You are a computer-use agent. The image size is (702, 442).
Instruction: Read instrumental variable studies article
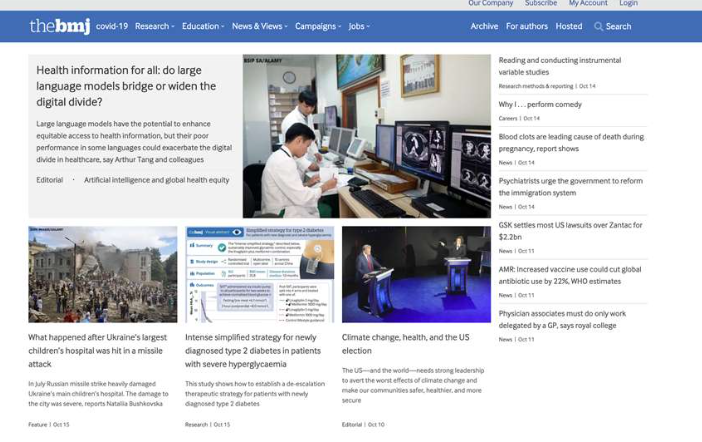click(560, 66)
